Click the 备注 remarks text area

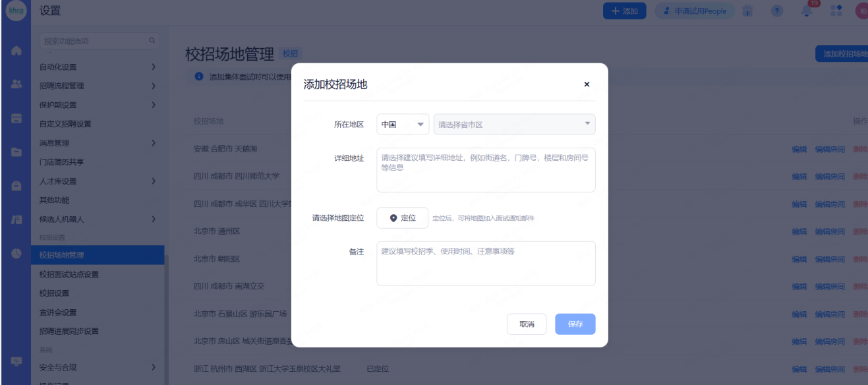(x=486, y=264)
